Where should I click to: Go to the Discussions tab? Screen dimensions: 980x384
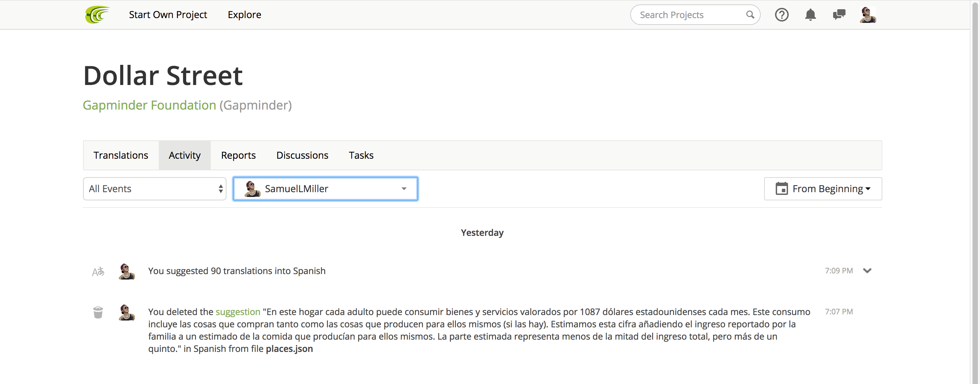pyautogui.click(x=302, y=155)
